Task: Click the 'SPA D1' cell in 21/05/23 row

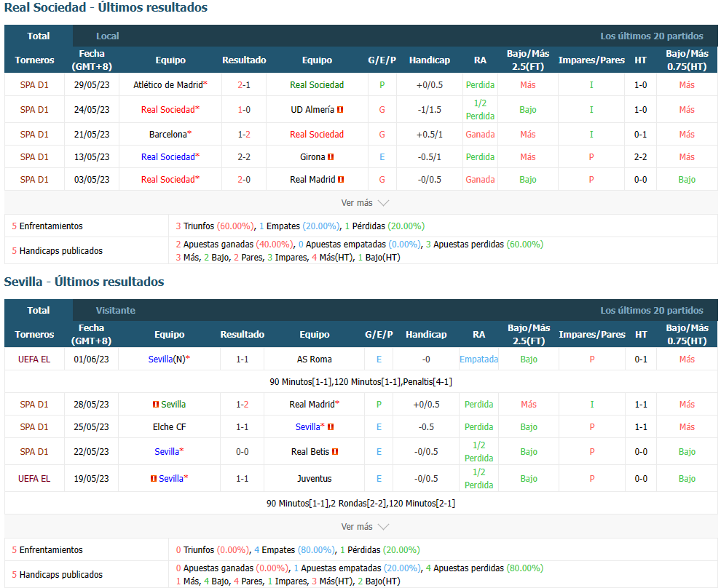Action: [34, 135]
